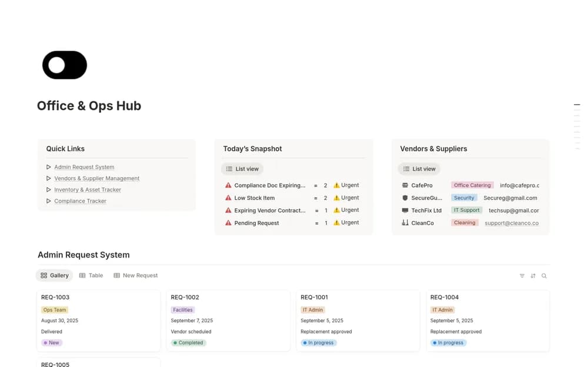The image size is (588, 367).
Task: Expand the Inventory & Asset Tracker toggle triangle
Action: 48,189
